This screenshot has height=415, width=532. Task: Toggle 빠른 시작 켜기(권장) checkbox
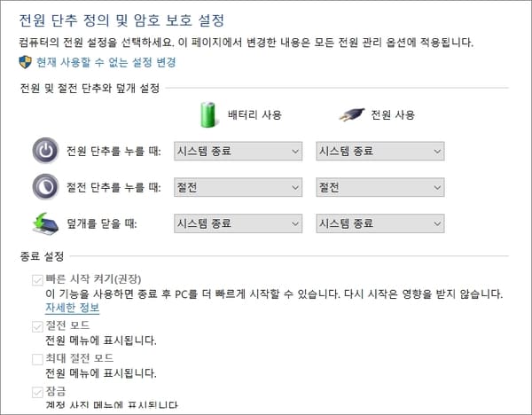coord(37,280)
